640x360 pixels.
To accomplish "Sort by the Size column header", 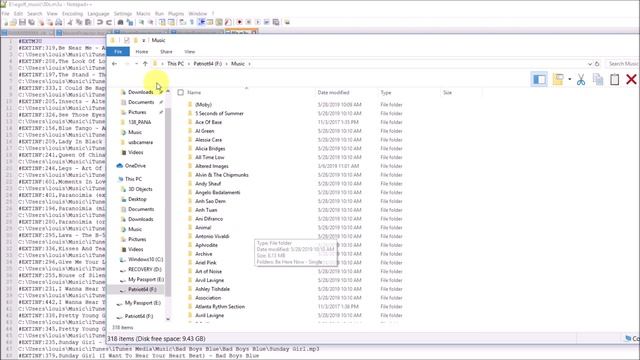I will [447, 93].
